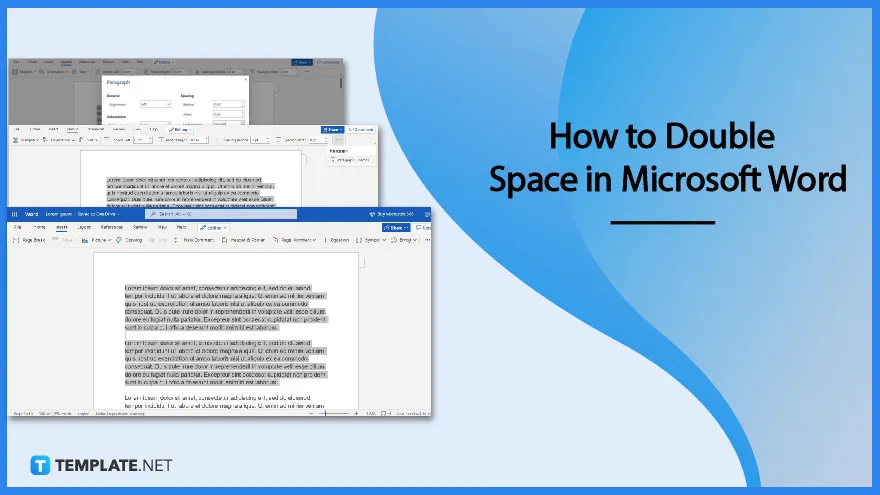This screenshot has height=495, width=880.
Task: Open Symbol picker in front window ribbon
Action: pos(370,240)
